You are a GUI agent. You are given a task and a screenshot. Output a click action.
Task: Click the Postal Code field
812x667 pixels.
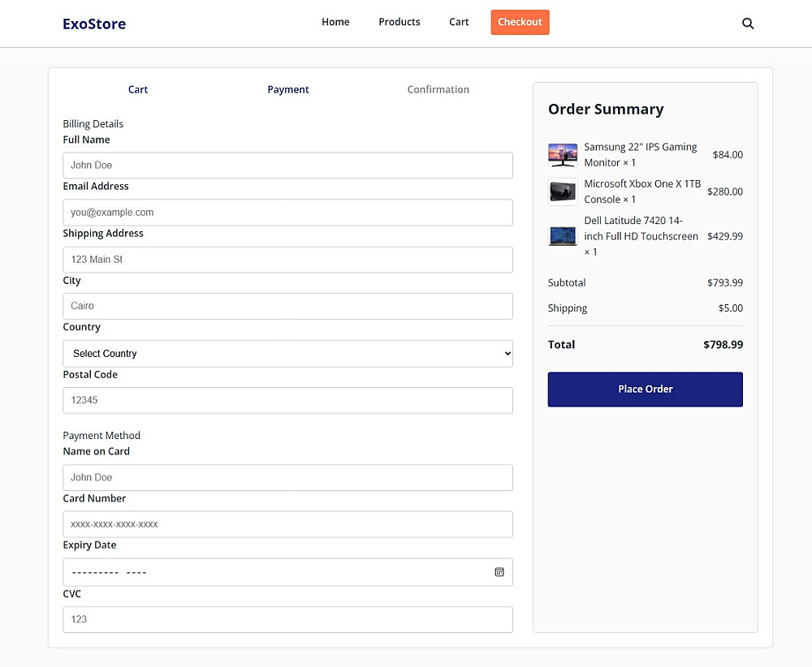pyautogui.click(x=287, y=400)
